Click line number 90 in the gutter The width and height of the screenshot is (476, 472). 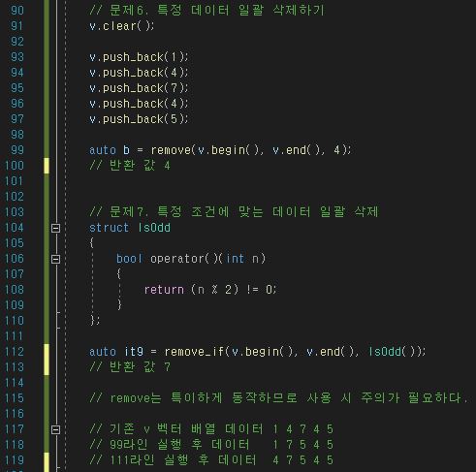[x=17, y=11]
